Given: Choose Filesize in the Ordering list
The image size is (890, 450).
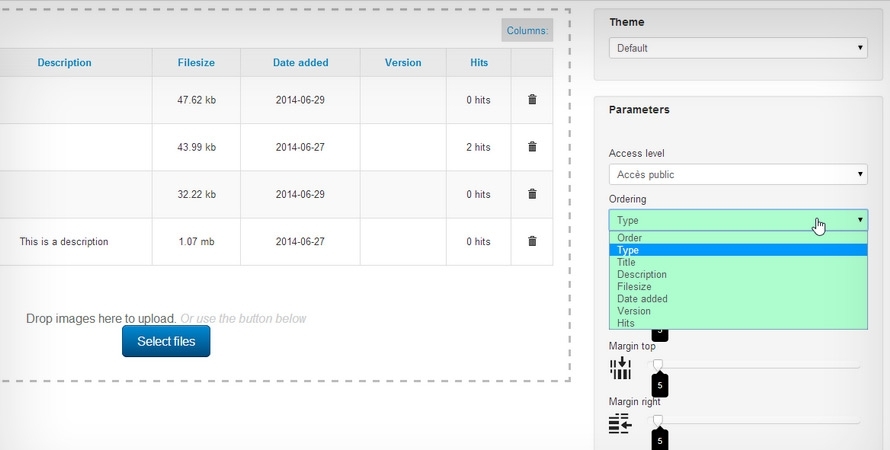Looking at the screenshot, I should 738,287.
